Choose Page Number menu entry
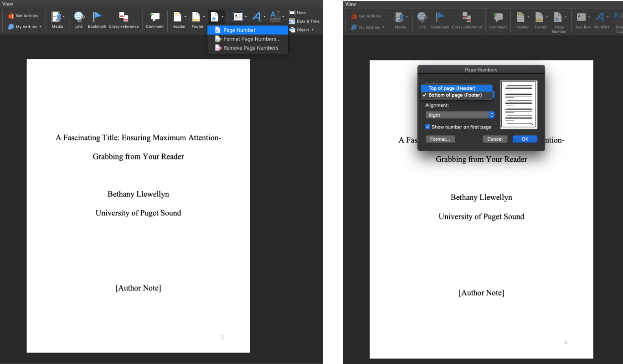The width and height of the screenshot is (623, 364). pyautogui.click(x=247, y=30)
